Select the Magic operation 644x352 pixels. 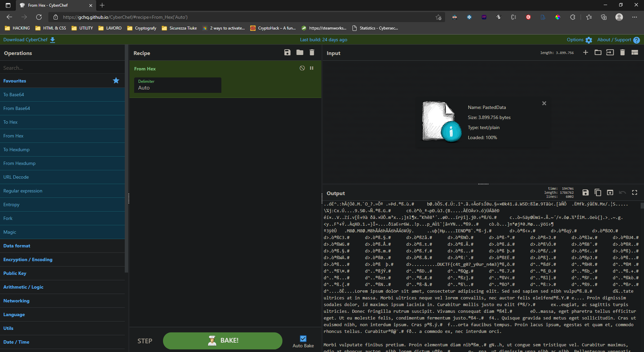click(62, 232)
